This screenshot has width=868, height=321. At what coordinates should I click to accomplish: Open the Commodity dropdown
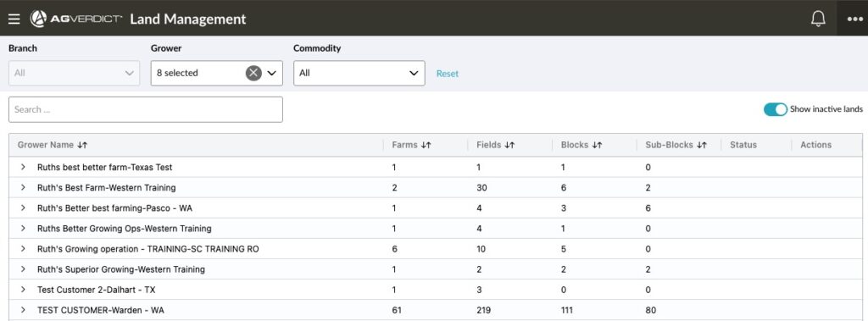(359, 73)
